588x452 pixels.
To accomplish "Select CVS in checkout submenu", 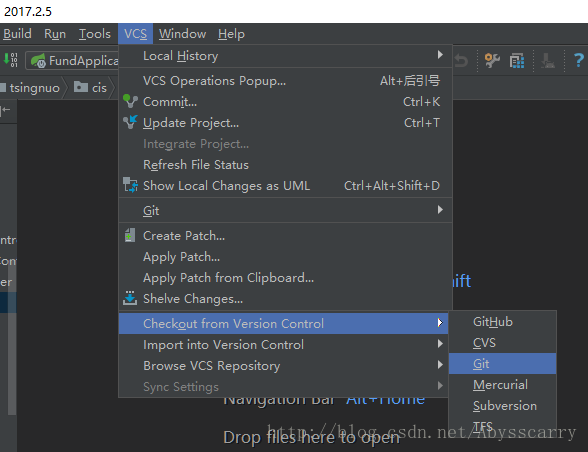I will click(x=502, y=342).
